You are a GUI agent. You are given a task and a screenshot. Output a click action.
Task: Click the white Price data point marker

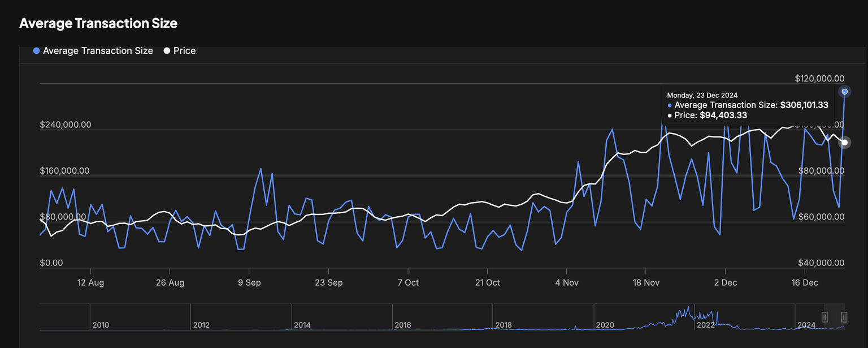[844, 143]
